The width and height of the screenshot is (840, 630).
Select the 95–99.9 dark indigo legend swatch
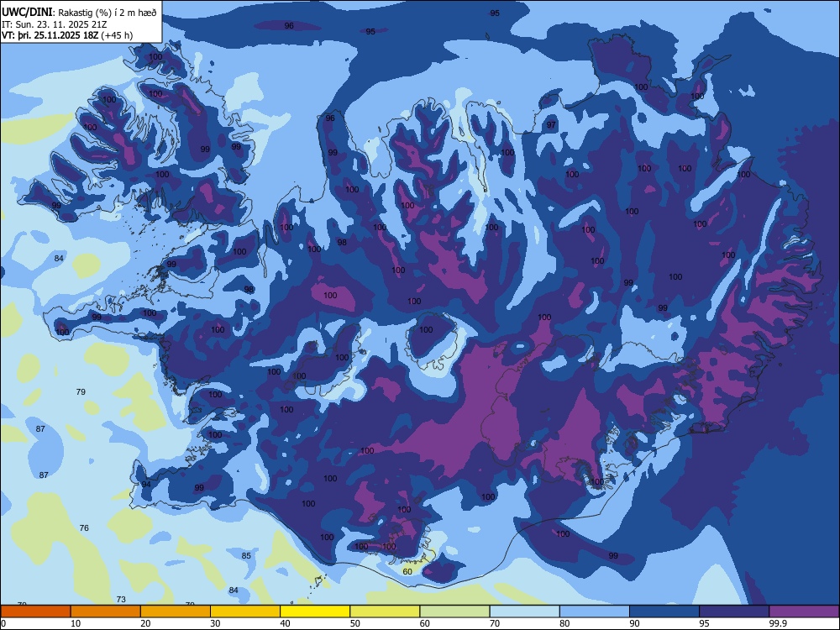734,612
